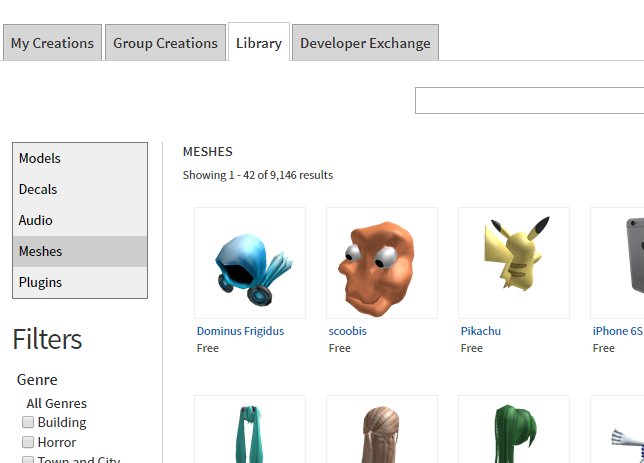
Task: Select the All Genres filter
Action: 57,403
